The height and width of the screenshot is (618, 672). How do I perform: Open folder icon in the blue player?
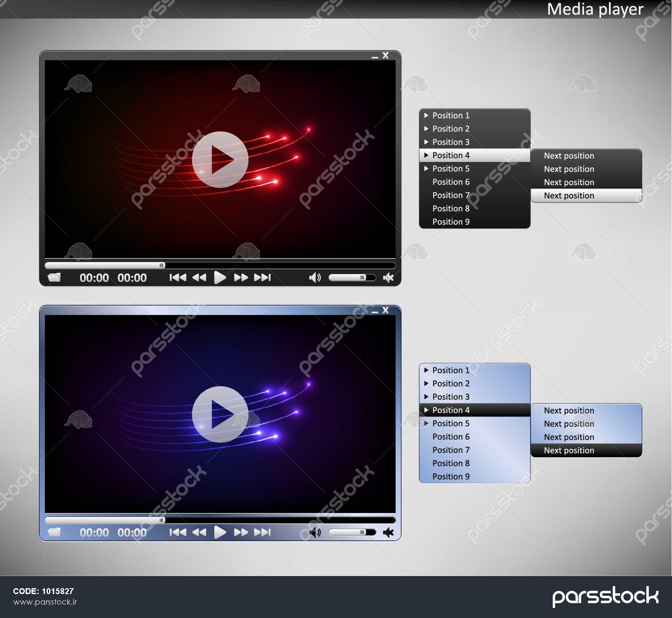[x=54, y=532]
